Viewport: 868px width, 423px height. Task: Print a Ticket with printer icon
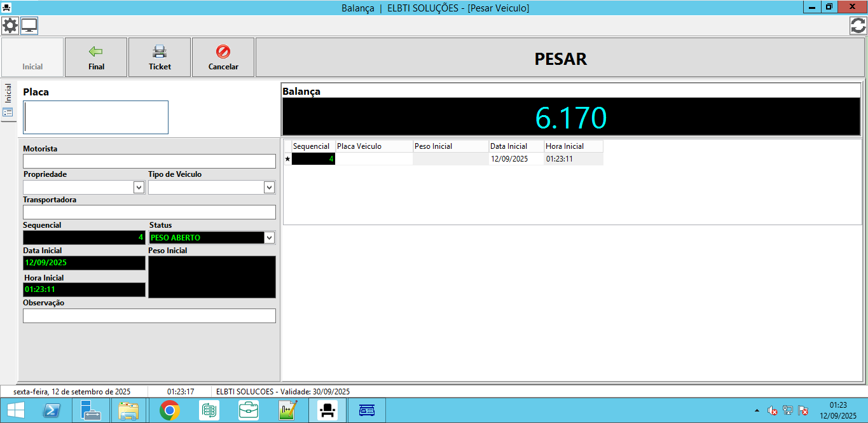coord(160,57)
